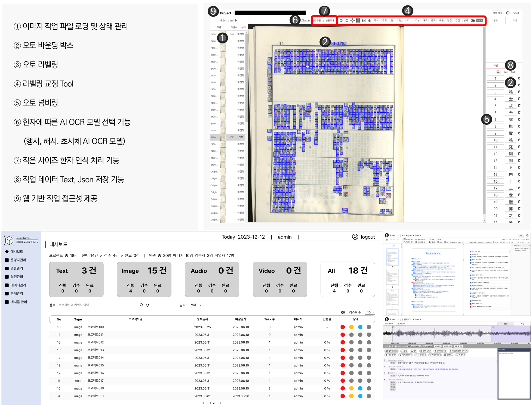The width and height of the screenshot is (532, 405).
Task: Expand the list count 10 dropdown
Action: click(371, 312)
